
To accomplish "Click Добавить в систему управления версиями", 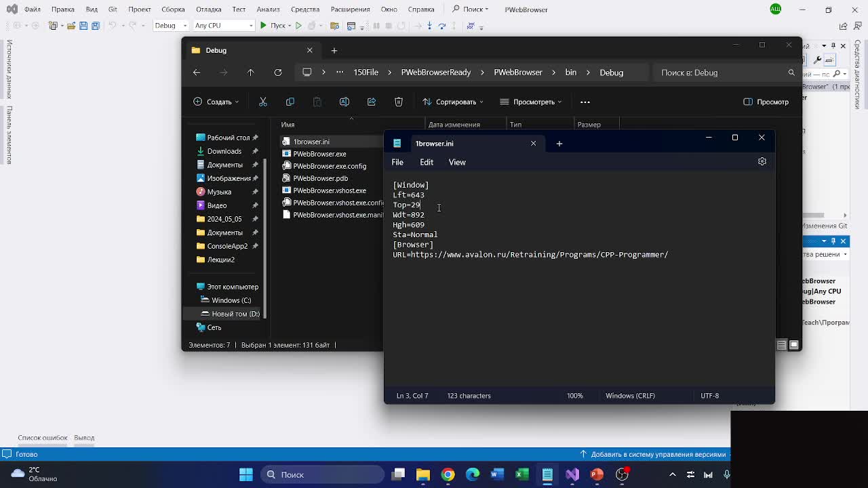I will [x=653, y=454].
